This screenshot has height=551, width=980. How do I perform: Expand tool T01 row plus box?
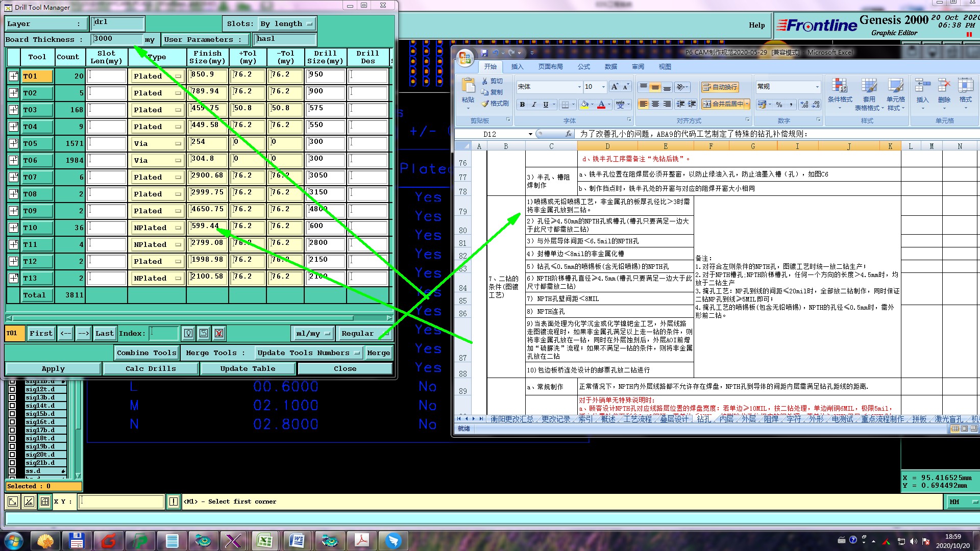pos(13,76)
